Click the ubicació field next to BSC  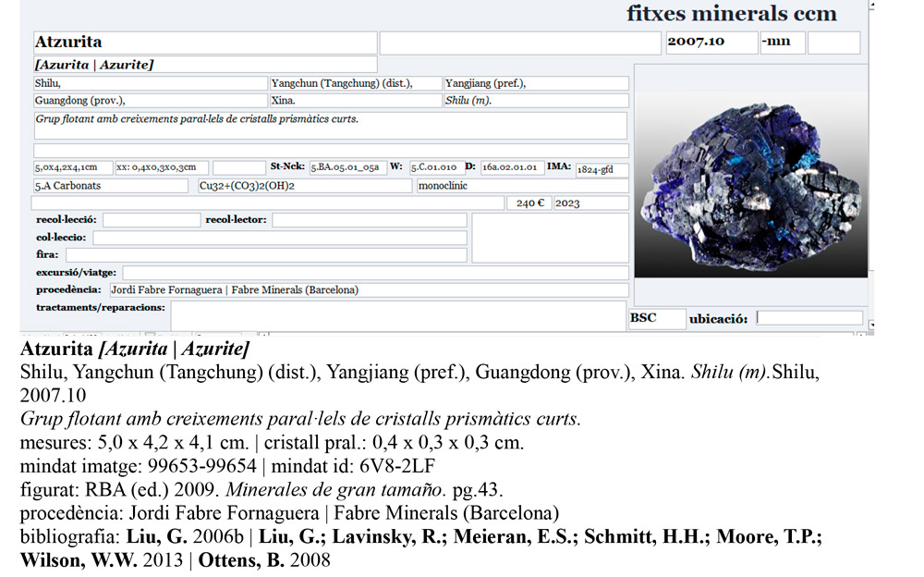[810, 316]
